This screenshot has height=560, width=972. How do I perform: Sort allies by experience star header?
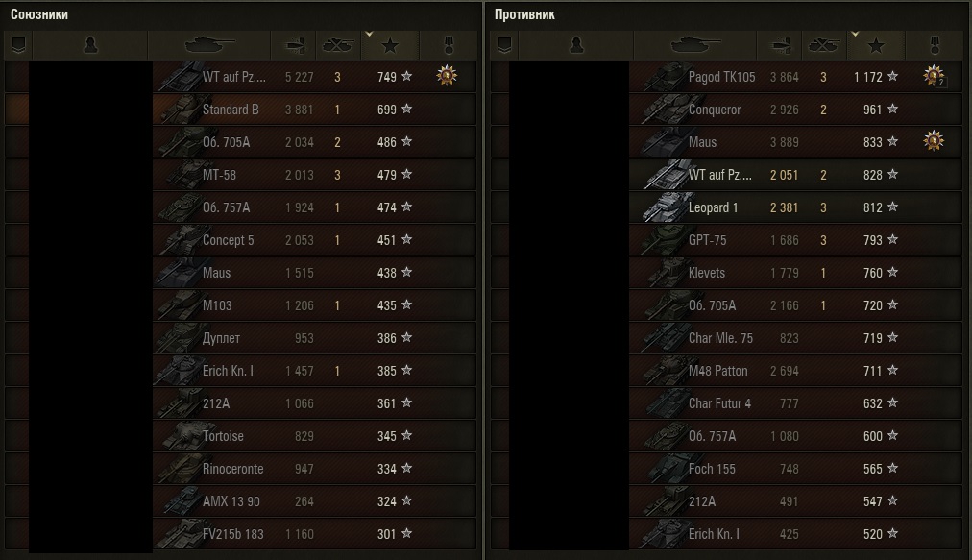coord(390,45)
